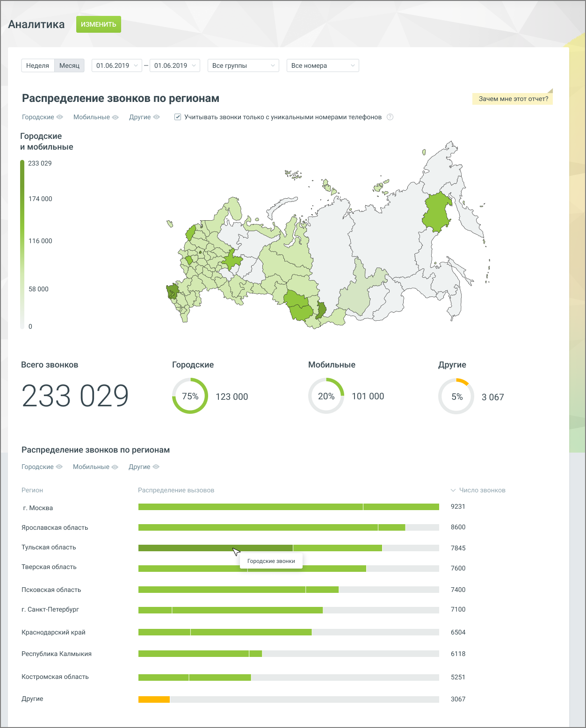Image resolution: width=586 pixels, height=728 pixels.
Task: Select г. Санкт-Петербург row label
Action: (x=51, y=609)
